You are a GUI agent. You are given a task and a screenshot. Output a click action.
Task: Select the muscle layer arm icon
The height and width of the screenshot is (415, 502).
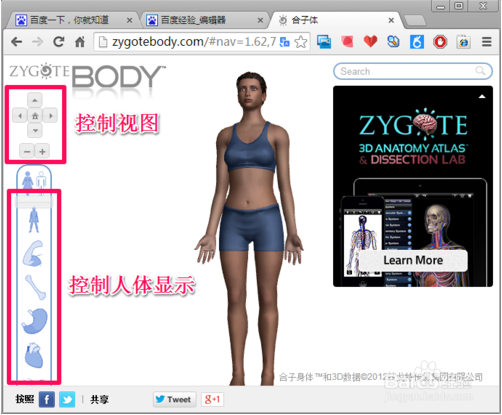(34, 254)
